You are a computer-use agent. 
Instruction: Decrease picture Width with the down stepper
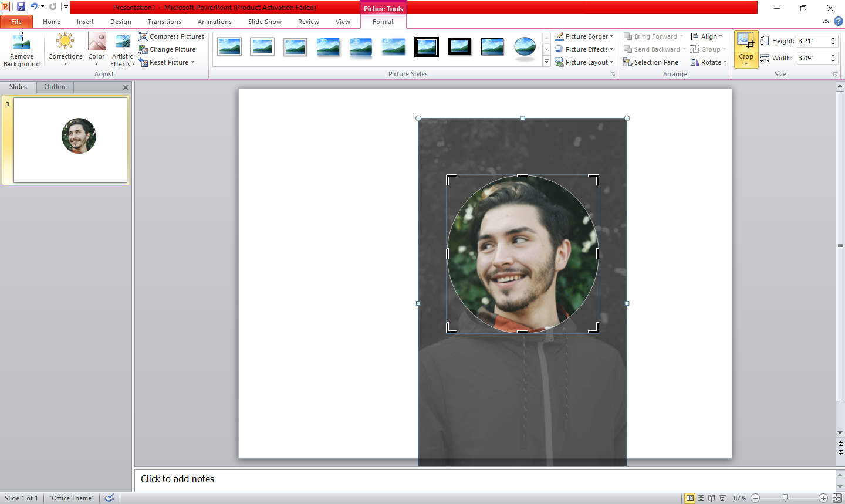[833, 61]
